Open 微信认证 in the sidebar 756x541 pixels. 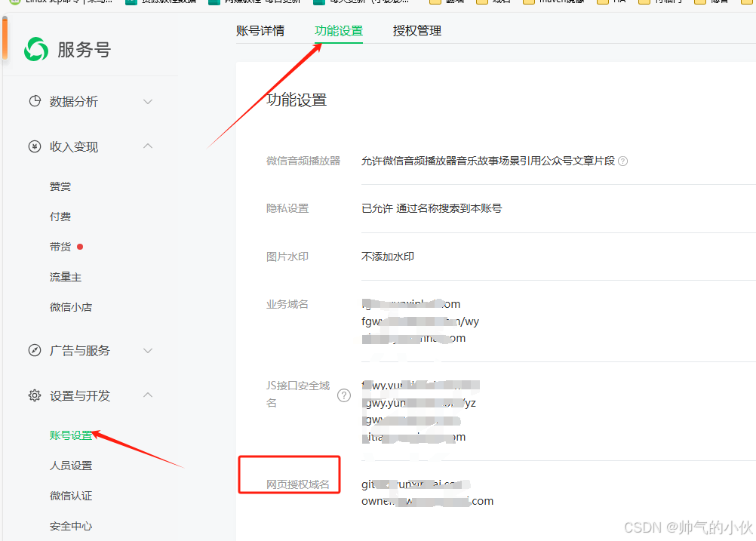(x=71, y=496)
